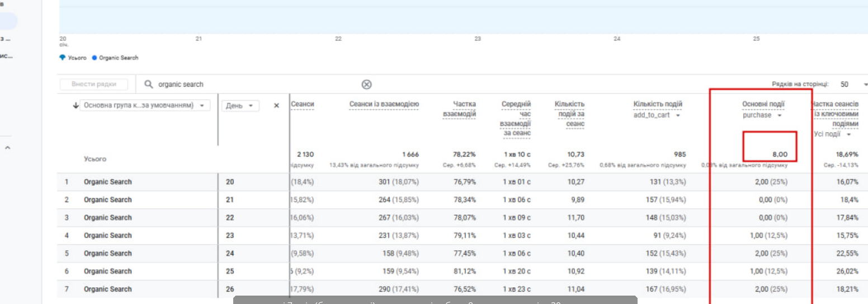The width and height of the screenshot is (868, 304).
Task: Sort by the Сеанси із взаємодією column header
Action: coord(384,104)
